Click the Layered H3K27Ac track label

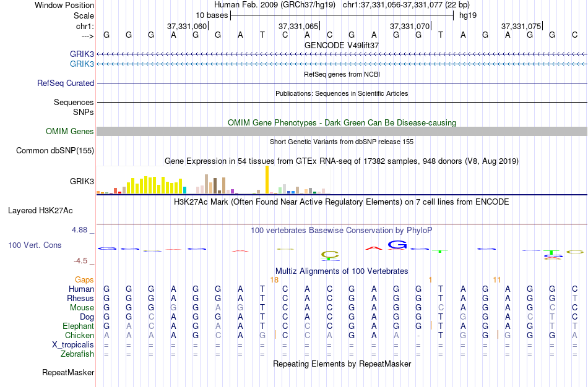click(40, 211)
